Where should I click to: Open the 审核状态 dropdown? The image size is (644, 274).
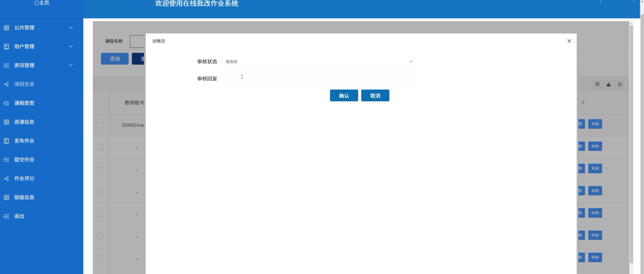319,62
